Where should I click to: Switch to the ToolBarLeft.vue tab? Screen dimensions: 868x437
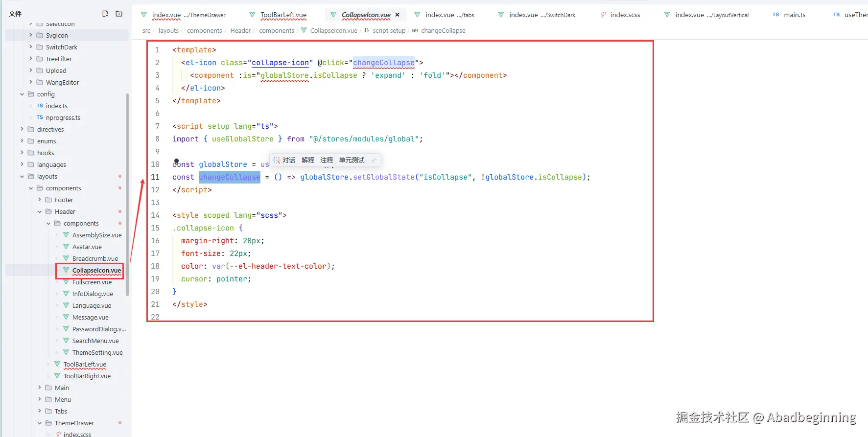(278, 15)
